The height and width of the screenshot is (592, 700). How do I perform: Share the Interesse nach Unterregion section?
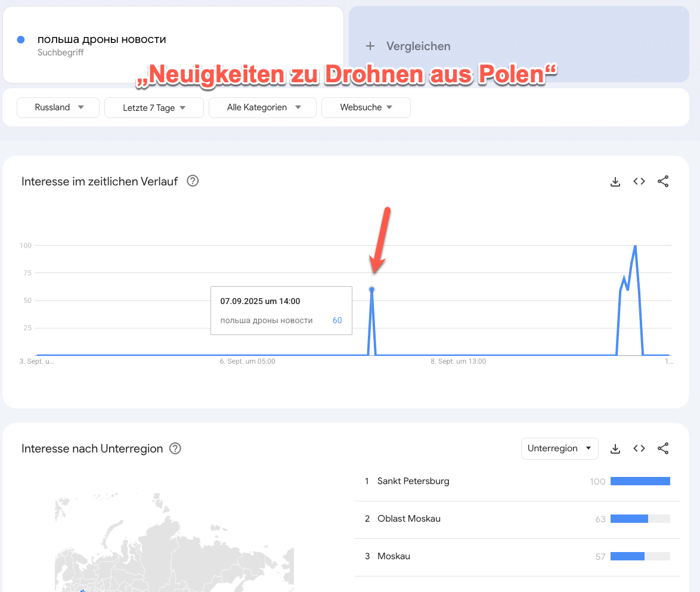(x=663, y=448)
